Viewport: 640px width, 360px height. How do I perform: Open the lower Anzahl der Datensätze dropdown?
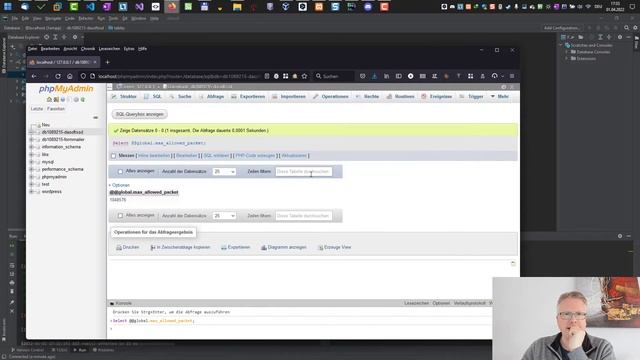224,216
